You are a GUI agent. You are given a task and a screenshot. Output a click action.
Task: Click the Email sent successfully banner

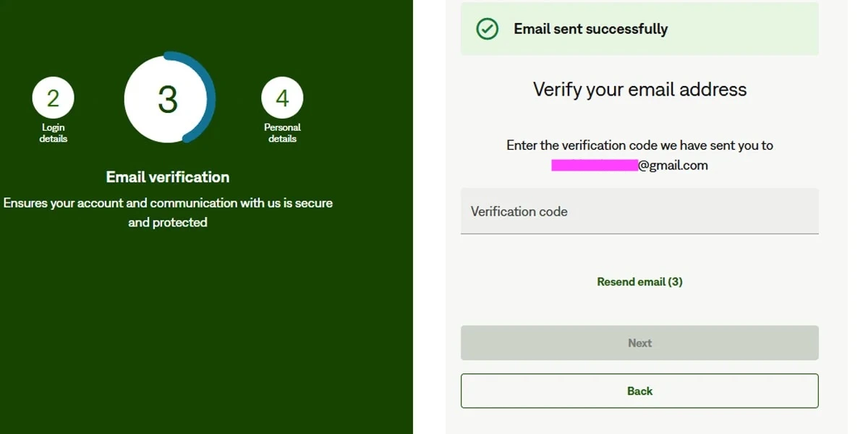coord(639,29)
